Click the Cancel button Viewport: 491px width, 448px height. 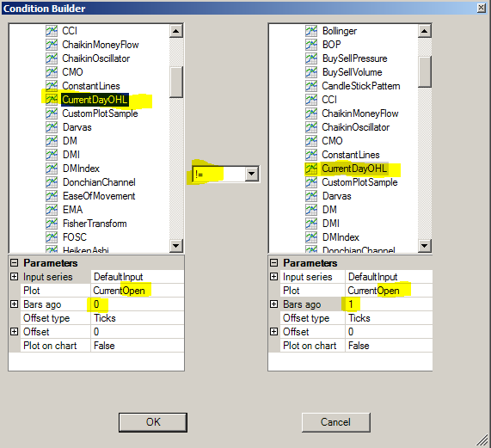pyautogui.click(x=335, y=422)
